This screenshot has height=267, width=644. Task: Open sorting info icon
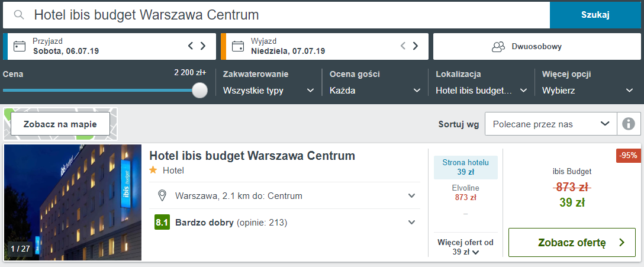click(629, 124)
